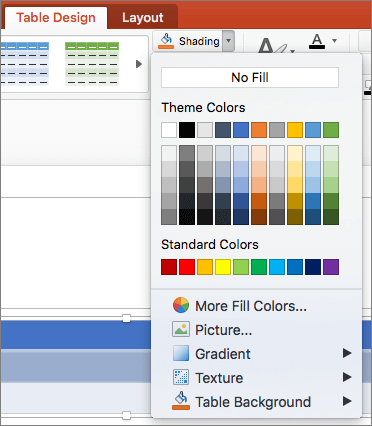Select the green banded table style thumbnail
The height and width of the screenshot is (426, 372).
[92, 64]
